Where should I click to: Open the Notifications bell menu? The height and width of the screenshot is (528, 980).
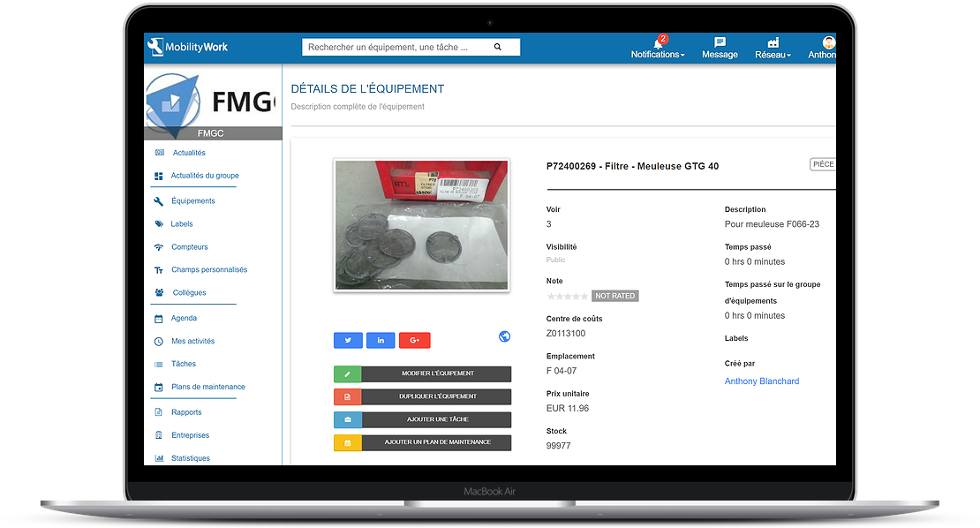658,48
